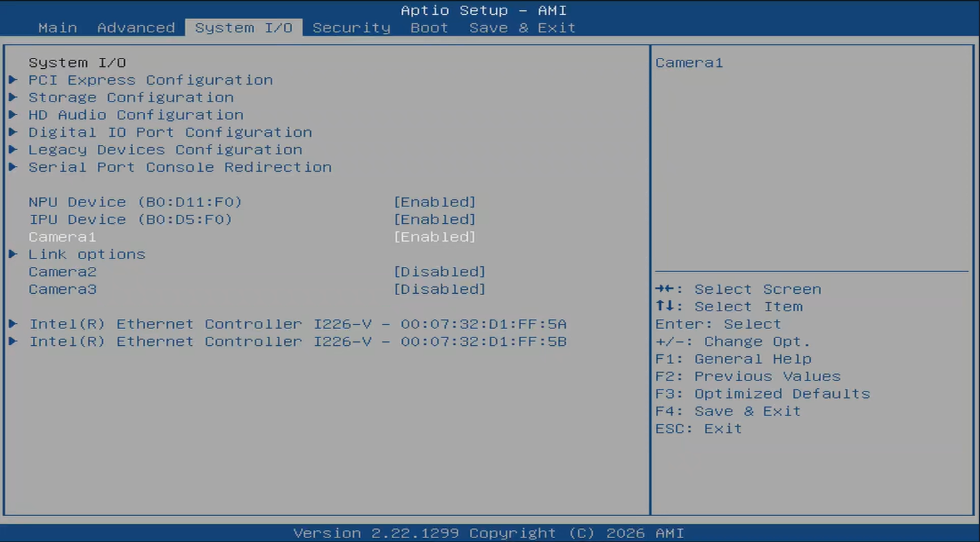Click arrow beside Storage Configuration
Viewport: 980px width, 542px height.
13,97
